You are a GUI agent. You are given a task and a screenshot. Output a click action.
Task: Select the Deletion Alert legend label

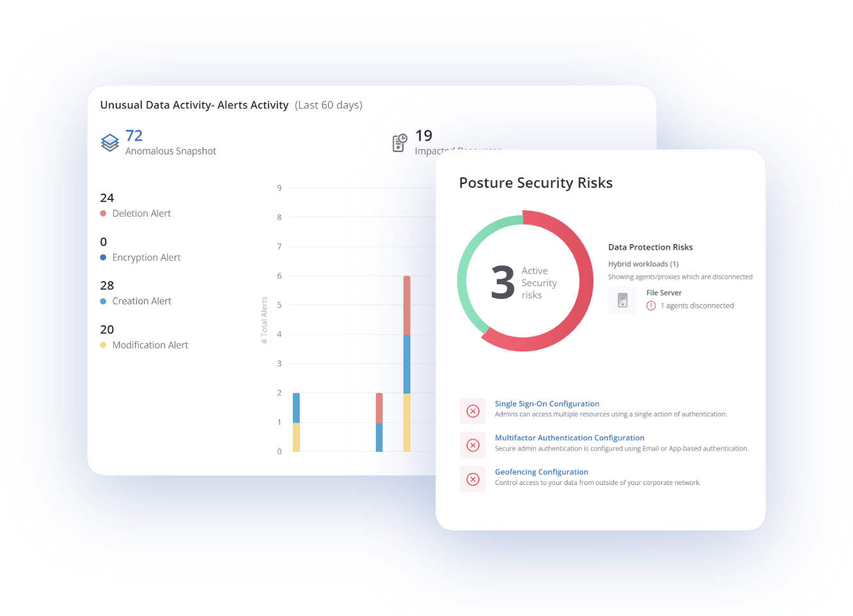(x=142, y=213)
